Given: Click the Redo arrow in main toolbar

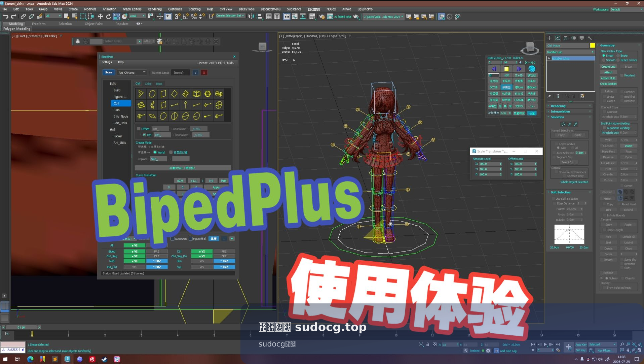Looking at the screenshot, I should 13,16.
